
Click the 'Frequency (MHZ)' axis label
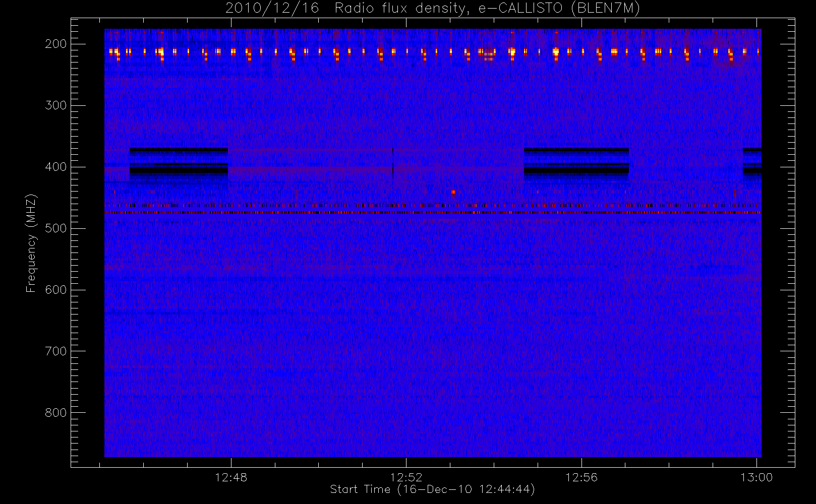click(x=31, y=243)
